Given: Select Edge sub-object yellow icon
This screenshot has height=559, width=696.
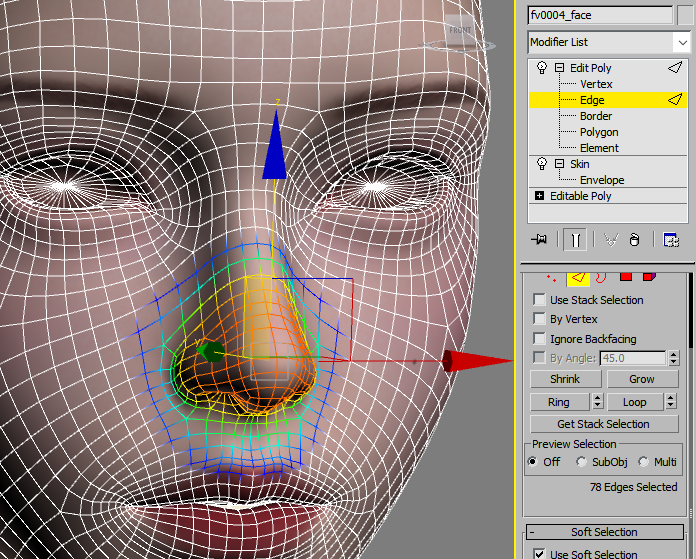Looking at the screenshot, I should tap(578, 278).
